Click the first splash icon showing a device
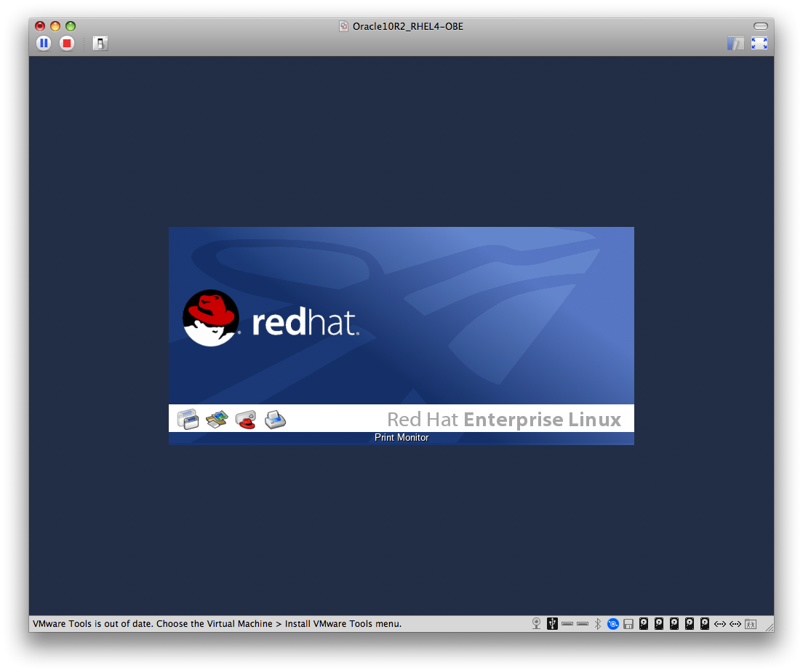 point(188,420)
